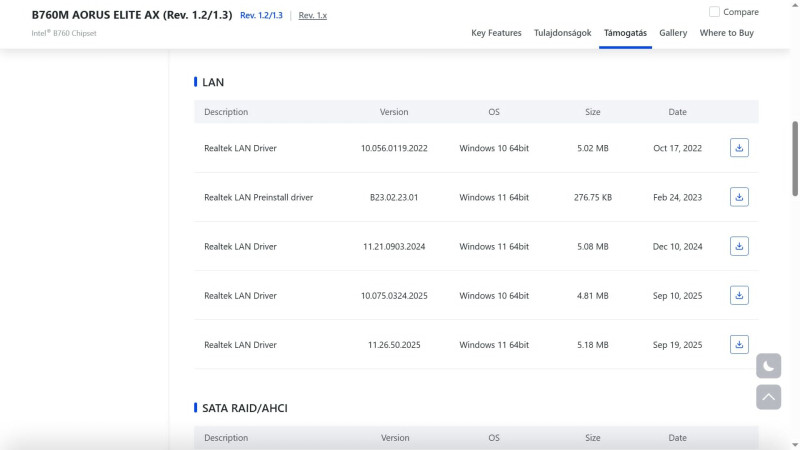Open the Gallery tab
The image size is (800, 450).
[673, 33]
